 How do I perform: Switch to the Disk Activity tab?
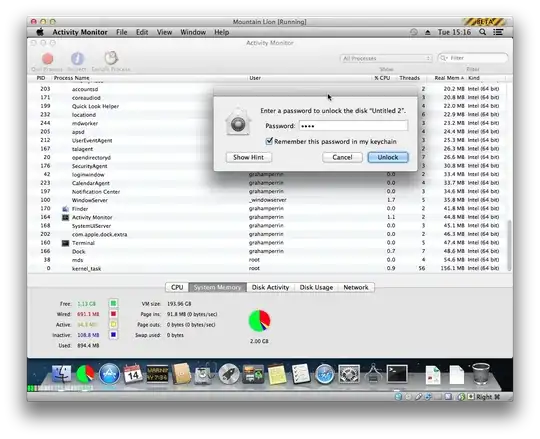point(270,287)
